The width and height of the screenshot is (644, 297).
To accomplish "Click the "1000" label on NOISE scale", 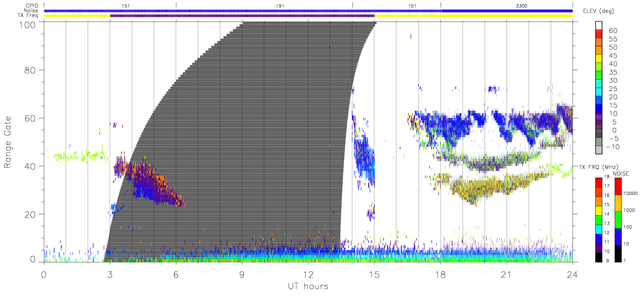I will tap(628, 210).
